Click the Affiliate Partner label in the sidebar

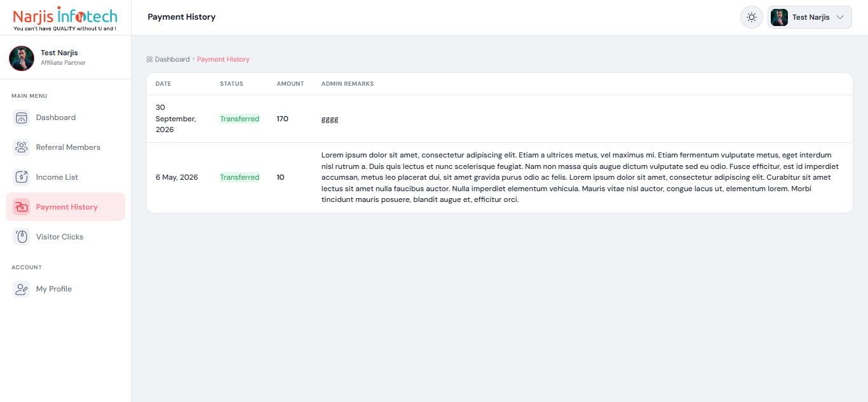[x=63, y=63]
